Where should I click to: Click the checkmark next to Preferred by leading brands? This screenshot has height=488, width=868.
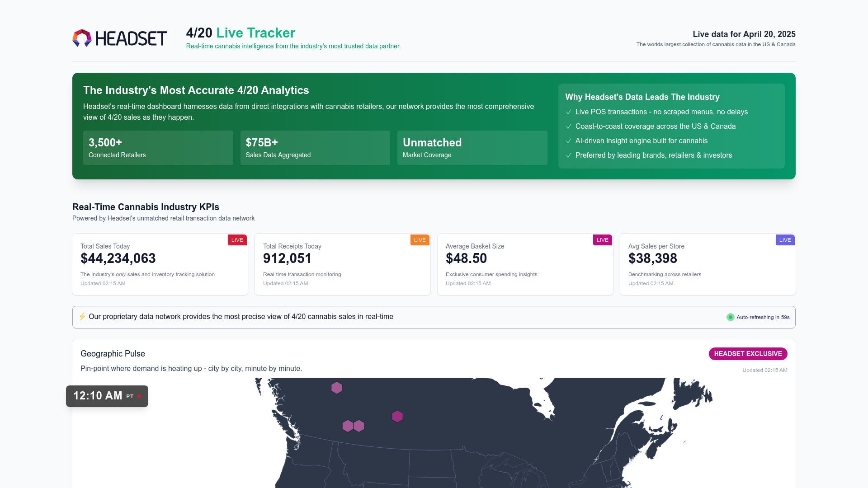click(x=568, y=155)
